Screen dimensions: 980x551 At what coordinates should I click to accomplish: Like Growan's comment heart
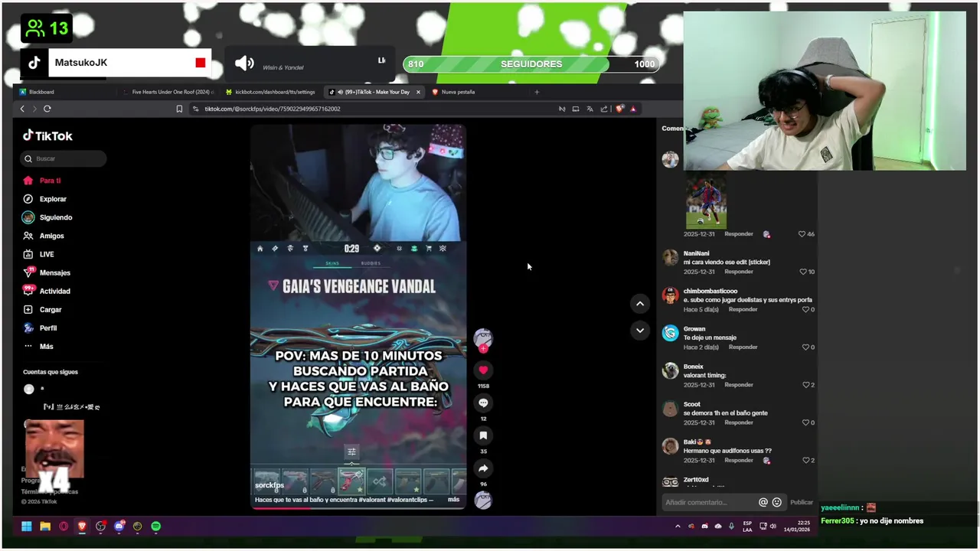(x=805, y=347)
